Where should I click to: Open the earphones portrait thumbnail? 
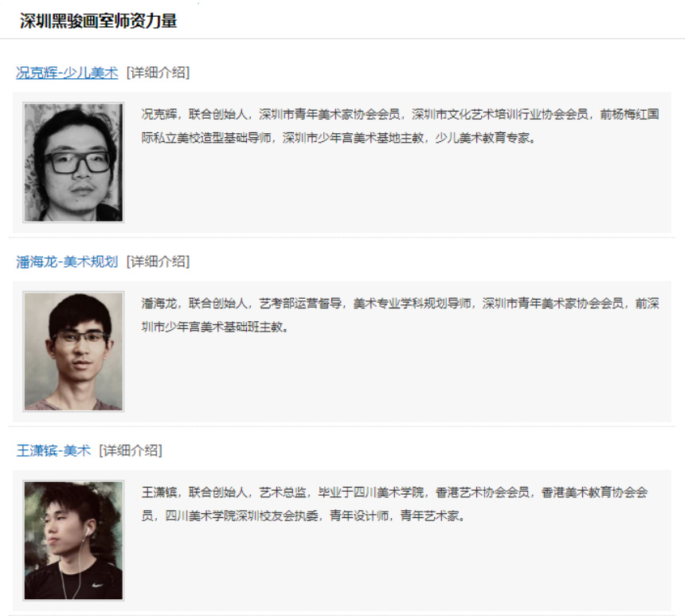click(73, 540)
